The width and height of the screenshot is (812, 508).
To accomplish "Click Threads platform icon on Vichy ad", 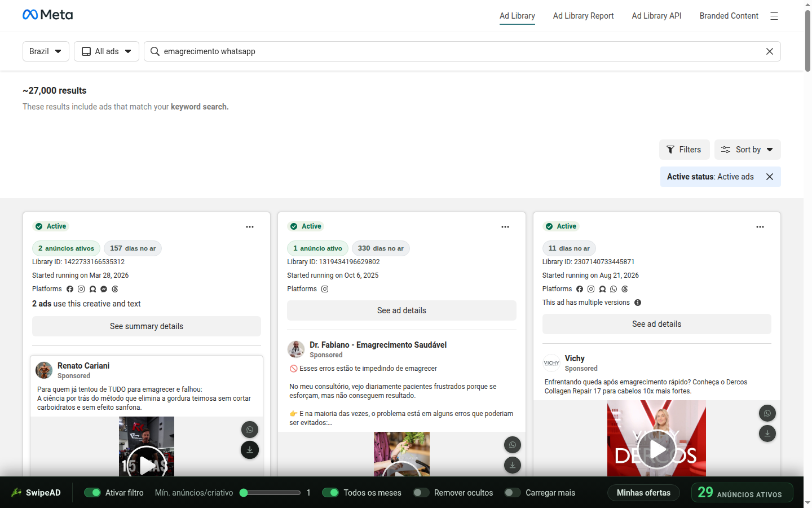I will 625,289.
